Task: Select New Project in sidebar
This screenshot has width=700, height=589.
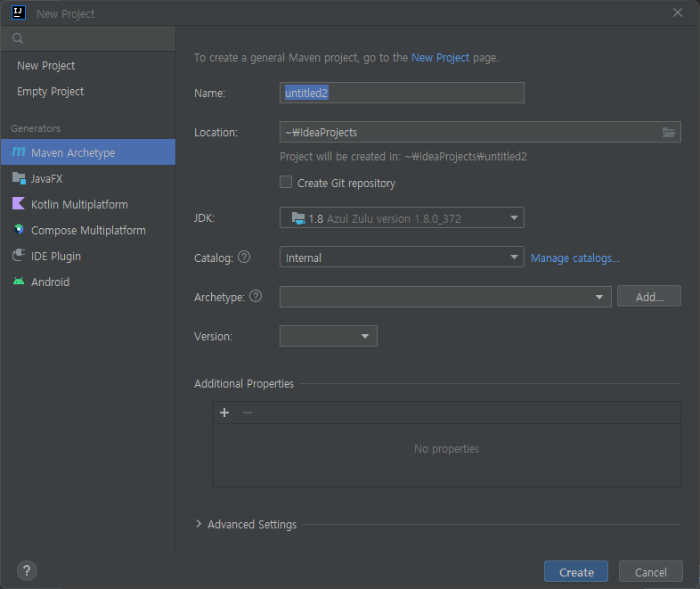Action: pos(88,66)
